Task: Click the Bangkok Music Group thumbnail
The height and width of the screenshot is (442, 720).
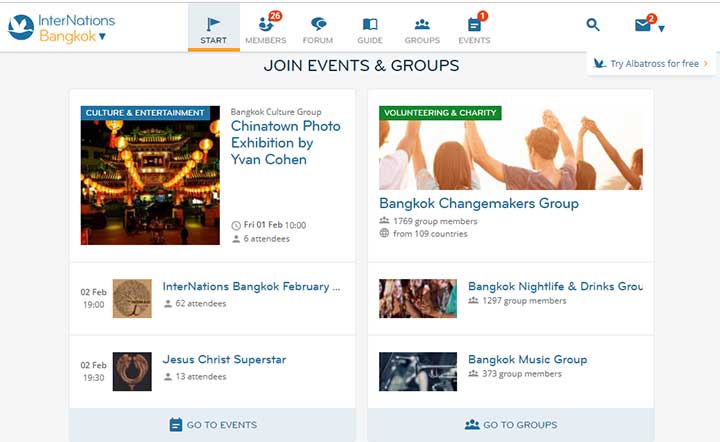Action: (x=418, y=371)
